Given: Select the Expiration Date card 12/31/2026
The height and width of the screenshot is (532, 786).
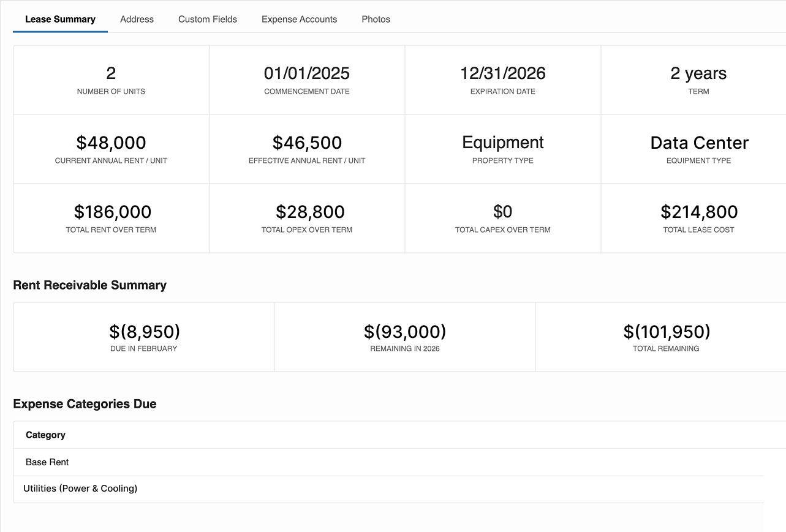Looking at the screenshot, I should tap(502, 80).
